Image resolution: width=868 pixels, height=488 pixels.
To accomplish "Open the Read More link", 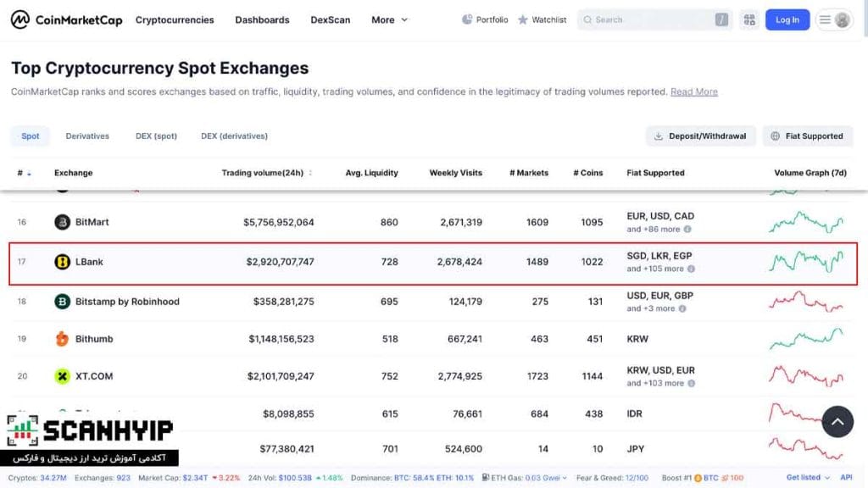I will [694, 91].
